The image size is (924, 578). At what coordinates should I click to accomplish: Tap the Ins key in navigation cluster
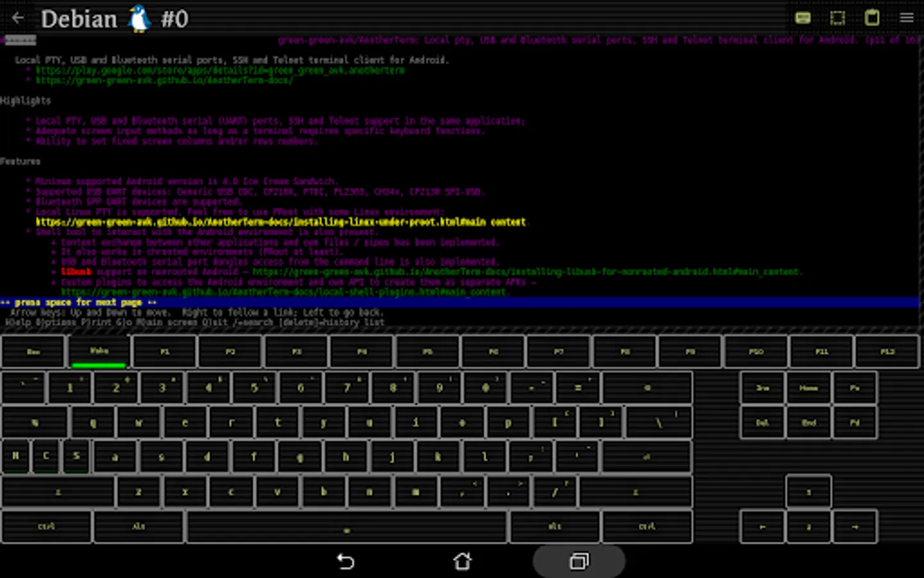tap(763, 387)
